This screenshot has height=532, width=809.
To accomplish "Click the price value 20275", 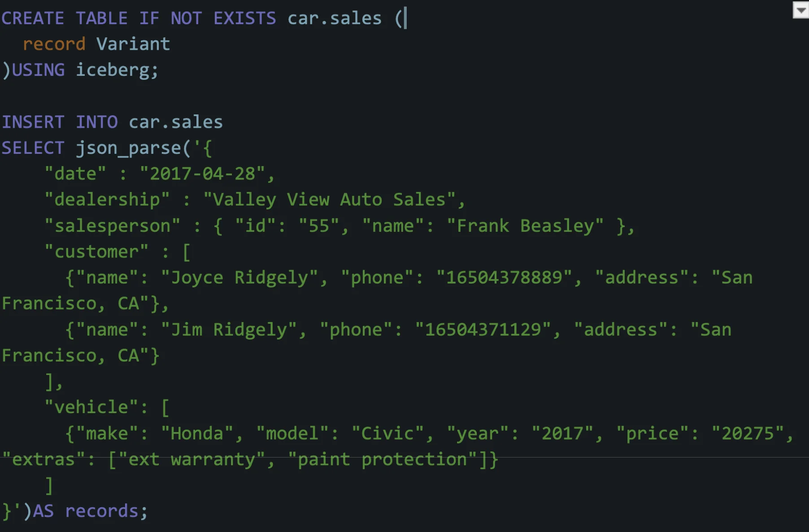I will 748,433.
